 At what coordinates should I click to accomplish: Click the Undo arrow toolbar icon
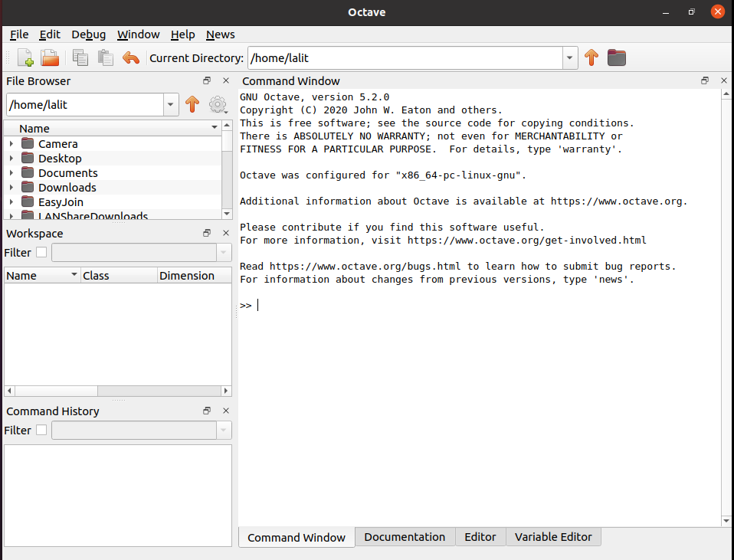tap(130, 57)
